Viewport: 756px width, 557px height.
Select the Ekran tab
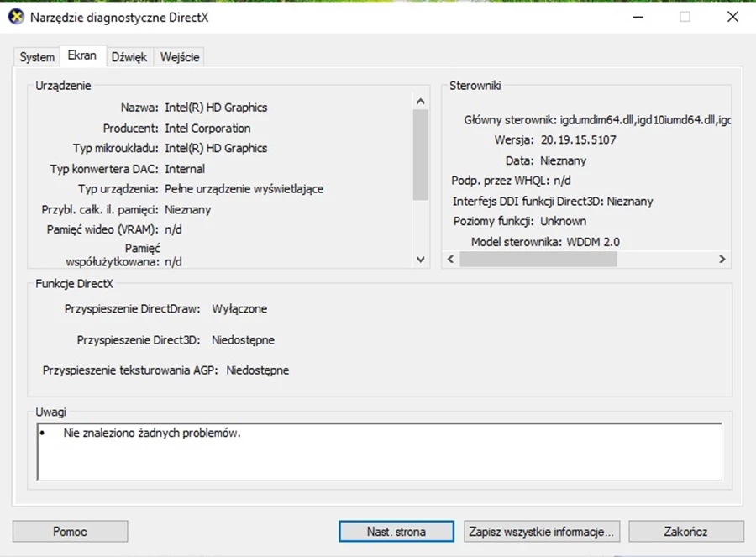(x=82, y=55)
